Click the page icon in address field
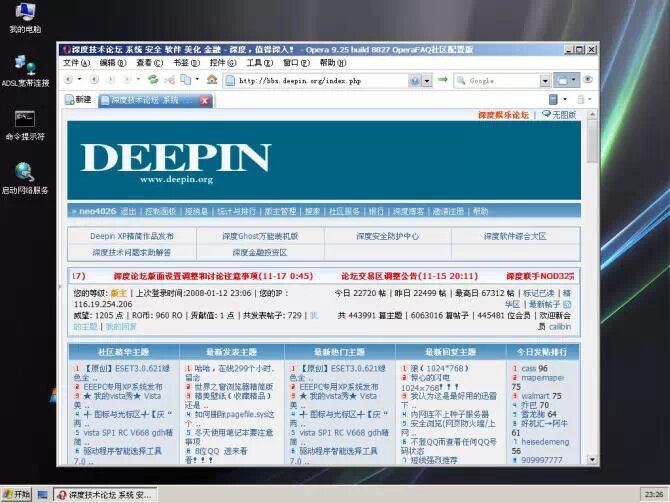Viewport: 670px width, 503px height. pyautogui.click(x=230, y=80)
